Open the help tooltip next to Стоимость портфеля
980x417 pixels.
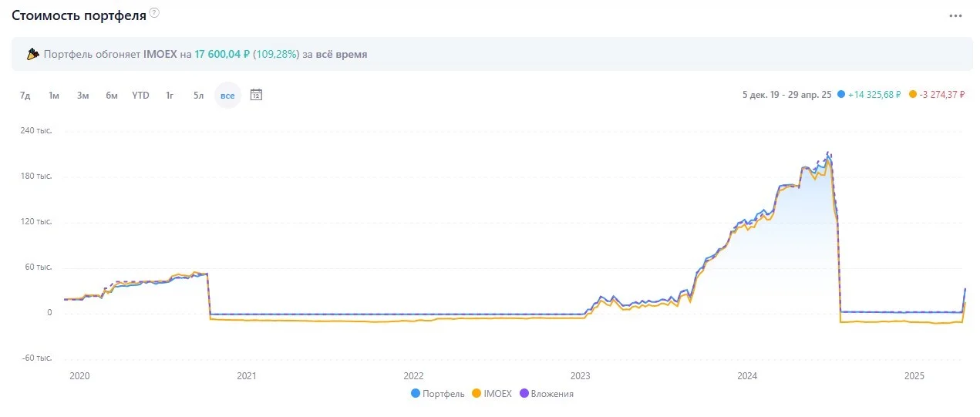click(x=155, y=13)
